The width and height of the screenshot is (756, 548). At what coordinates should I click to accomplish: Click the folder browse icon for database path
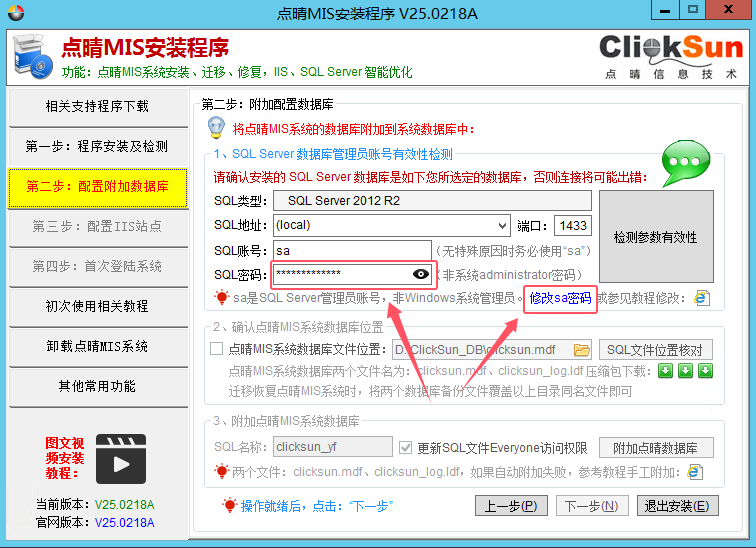coord(581,350)
